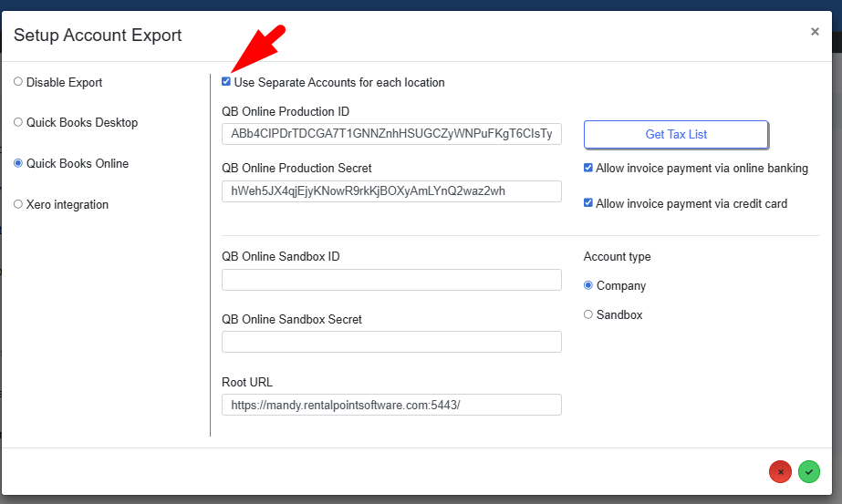The width and height of the screenshot is (842, 504).
Task: Click the QB Online Production Secret label
Action: pyautogui.click(x=297, y=168)
